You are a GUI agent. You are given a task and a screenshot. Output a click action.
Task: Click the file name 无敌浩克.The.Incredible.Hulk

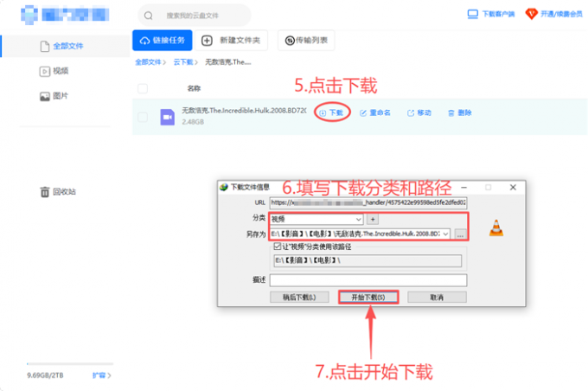[x=244, y=111]
